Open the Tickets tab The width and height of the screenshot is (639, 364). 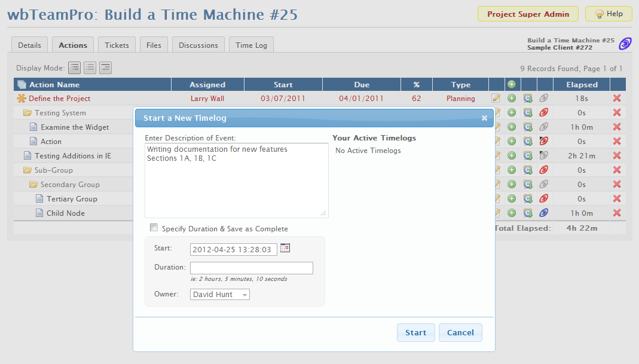(117, 45)
